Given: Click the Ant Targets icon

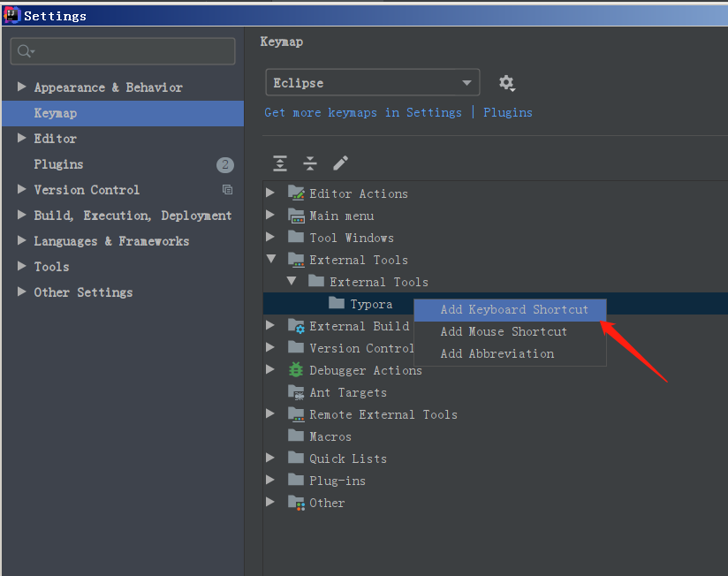Looking at the screenshot, I should (x=295, y=391).
